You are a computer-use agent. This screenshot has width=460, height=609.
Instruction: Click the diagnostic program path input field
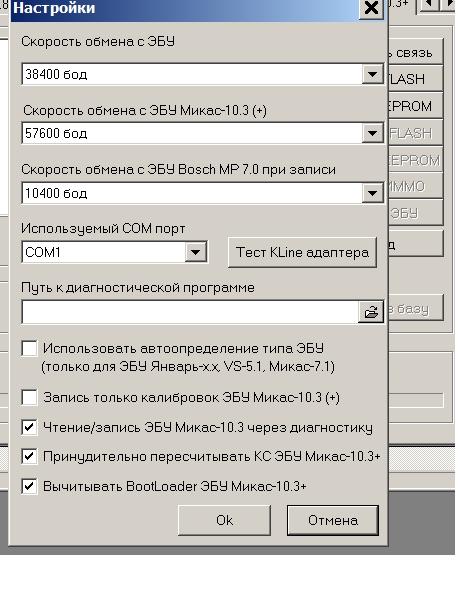(x=190, y=311)
